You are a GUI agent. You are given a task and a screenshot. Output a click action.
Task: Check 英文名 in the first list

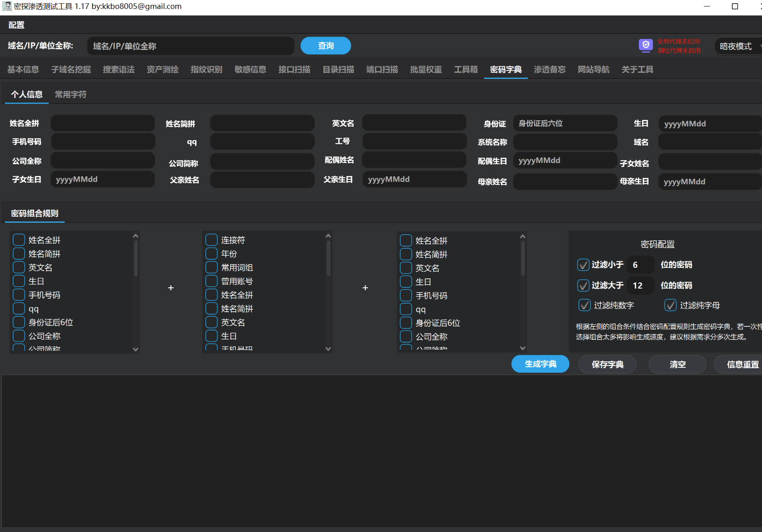pos(19,267)
